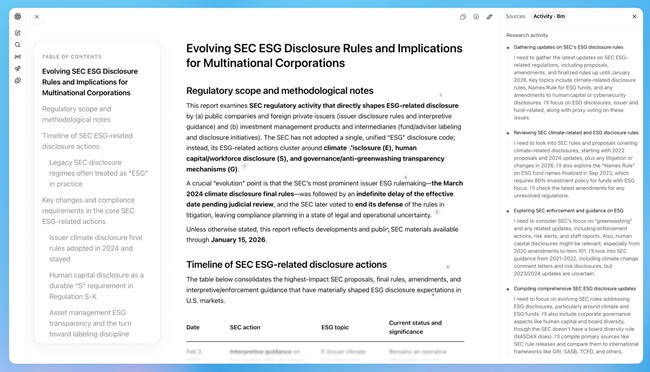Switch to the Sources tab
The width and height of the screenshot is (650, 372).
(x=515, y=17)
